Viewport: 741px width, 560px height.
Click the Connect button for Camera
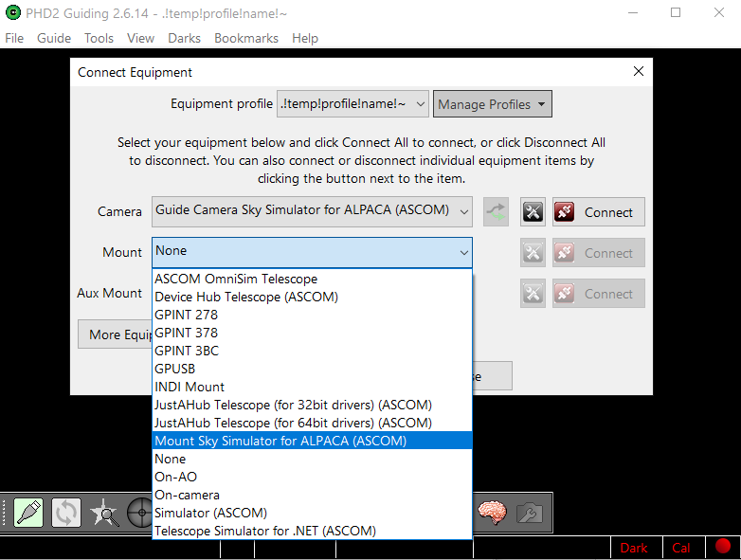tap(598, 212)
